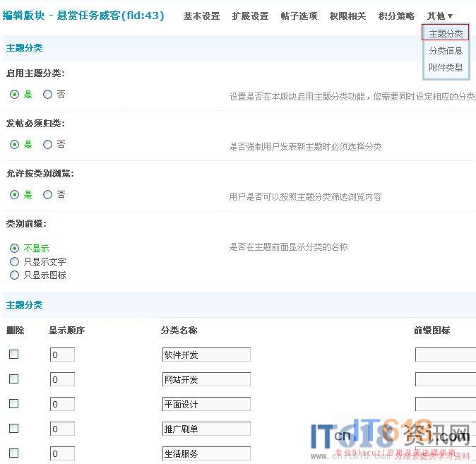
Task: Check the delete box for 软件开发
Action: (13, 354)
